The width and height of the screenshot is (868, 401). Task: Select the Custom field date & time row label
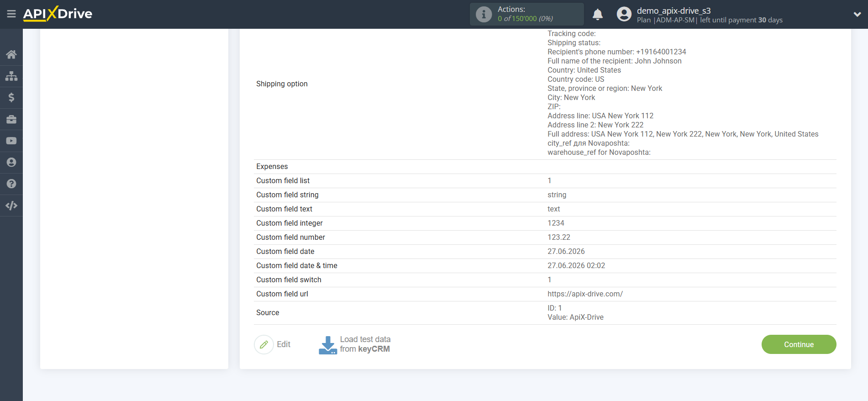(x=297, y=266)
